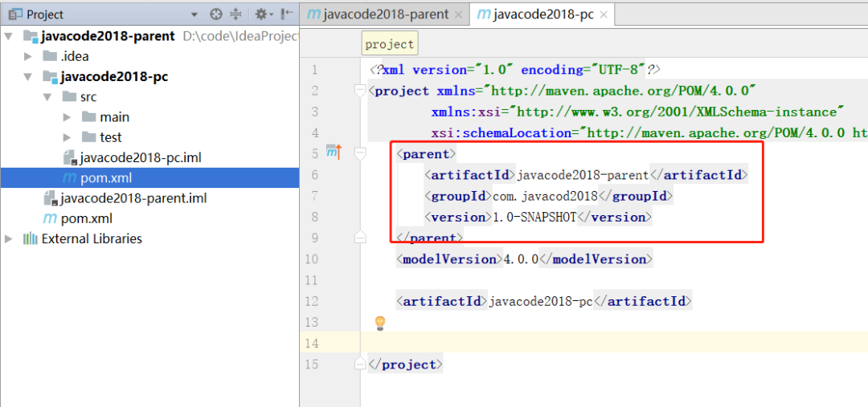868x407 pixels.
Task: Click the empty line 14 in editor
Action: (563, 344)
